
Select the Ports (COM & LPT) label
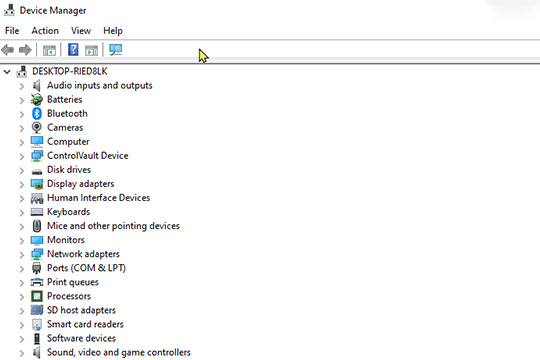click(x=86, y=268)
